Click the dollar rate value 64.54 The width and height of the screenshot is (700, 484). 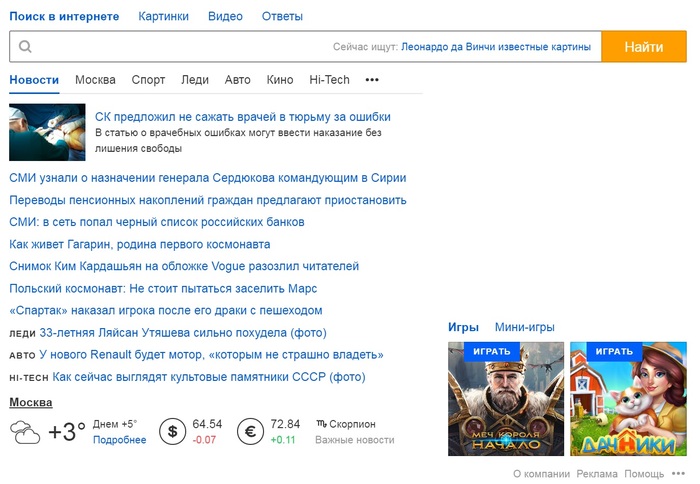207,424
